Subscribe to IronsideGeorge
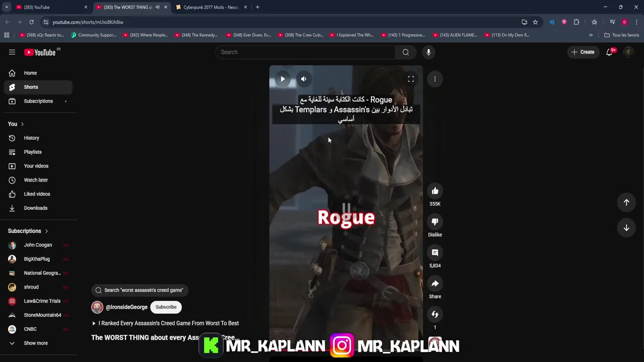This screenshot has height=362, width=644. click(x=166, y=307)
